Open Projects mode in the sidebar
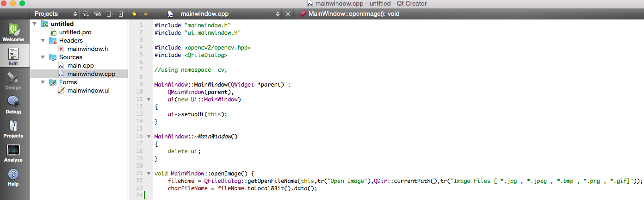 tap(13, 129)
